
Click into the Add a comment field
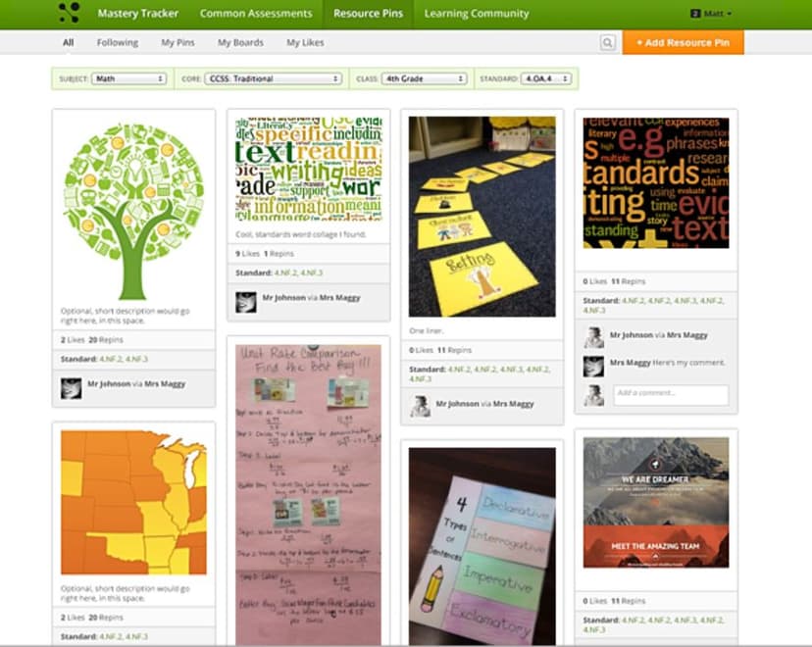[671, 394]
